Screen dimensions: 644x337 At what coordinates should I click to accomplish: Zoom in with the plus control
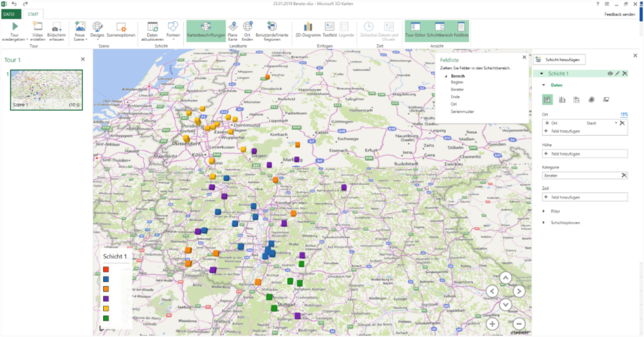click(492, 323)
